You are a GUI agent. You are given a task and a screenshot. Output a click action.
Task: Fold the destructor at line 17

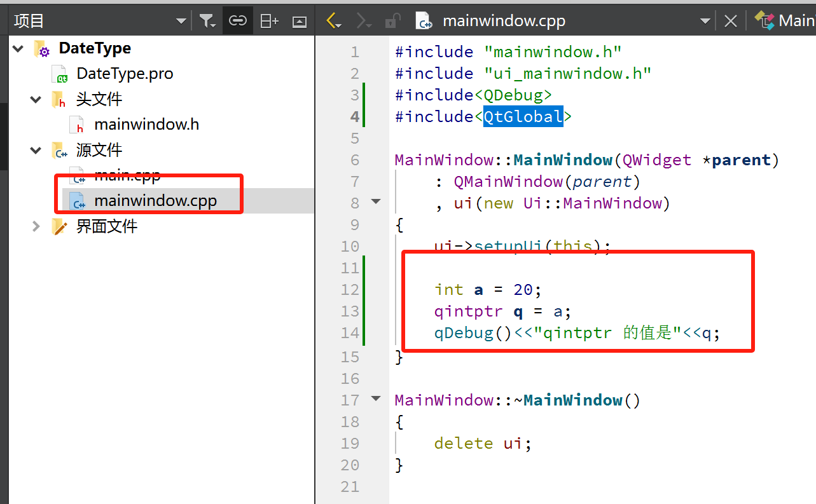pos(376,398)
